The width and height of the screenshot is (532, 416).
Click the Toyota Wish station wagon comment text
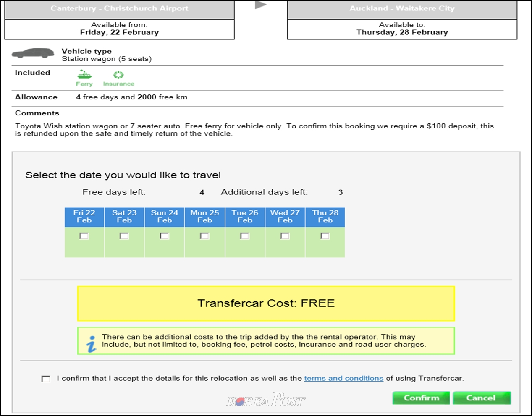(254, 130)
